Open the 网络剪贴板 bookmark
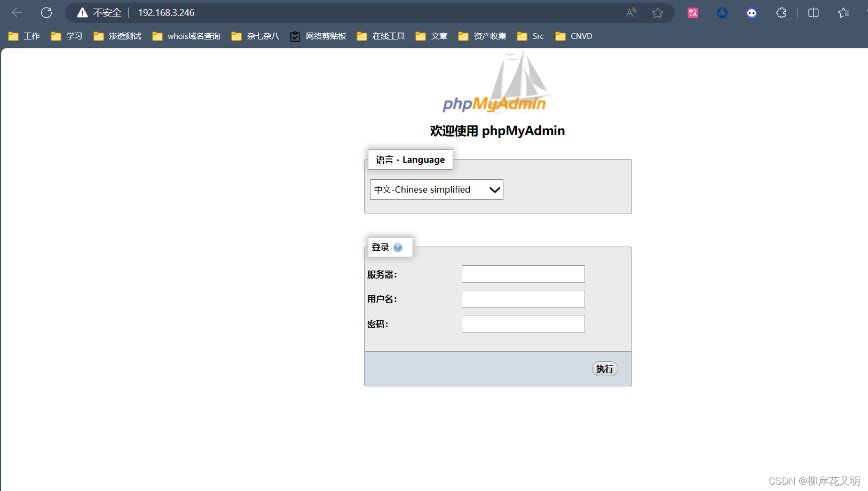Image resolution: width=868 pixels, height=491 pixels. coord(318,36)
